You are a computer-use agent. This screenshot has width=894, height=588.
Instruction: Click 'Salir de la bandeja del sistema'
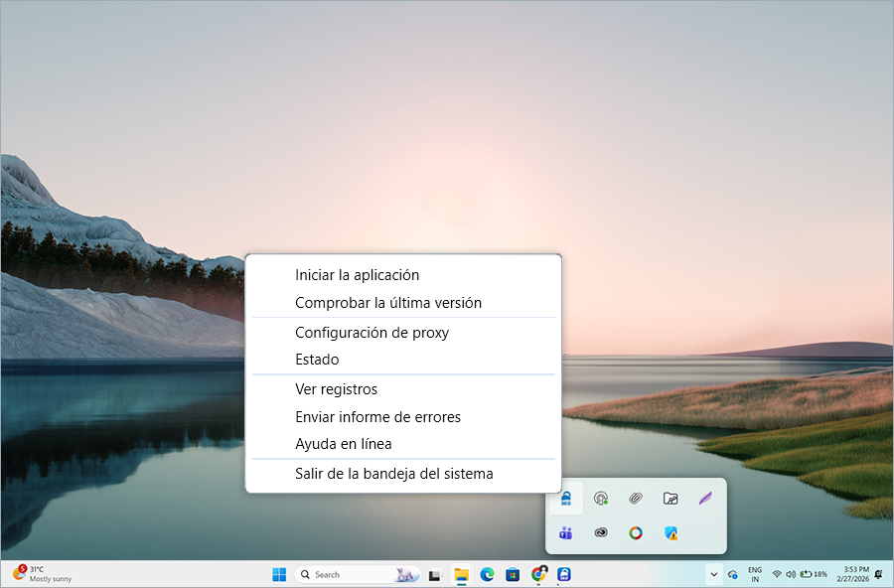point(393,474)
